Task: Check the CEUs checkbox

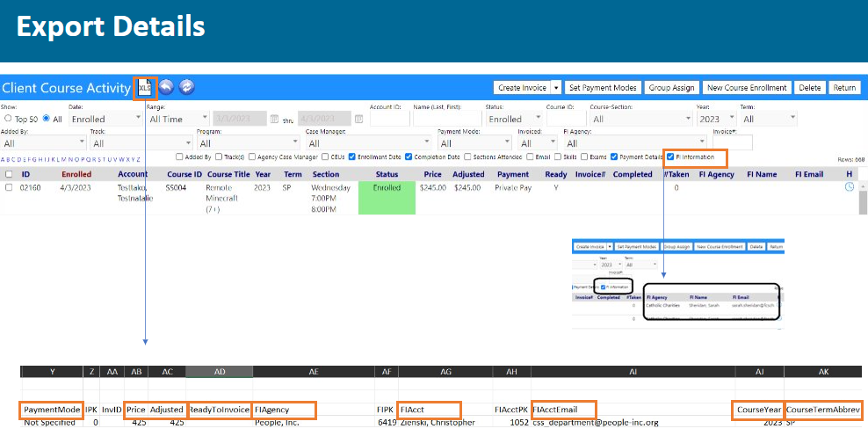Action: tap(325, 156)
